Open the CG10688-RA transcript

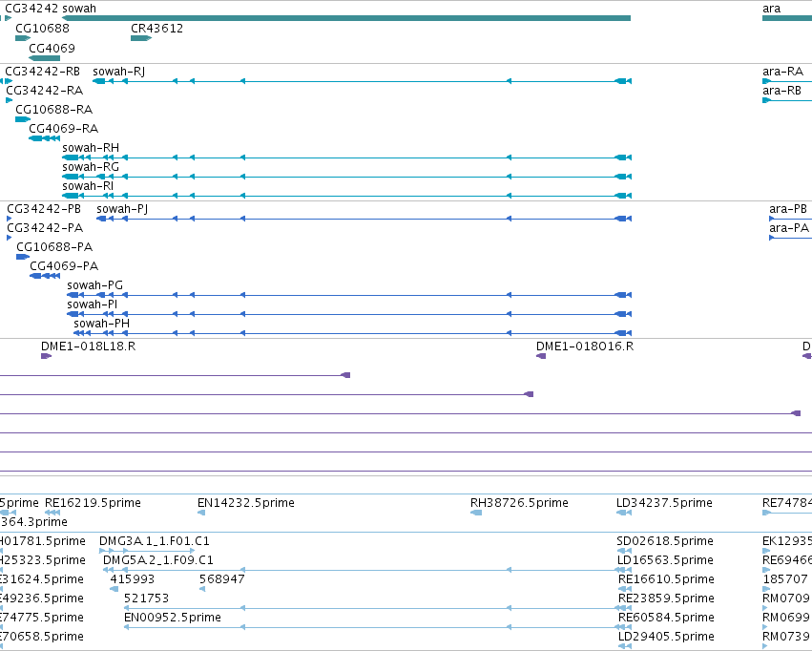point(23,119)
